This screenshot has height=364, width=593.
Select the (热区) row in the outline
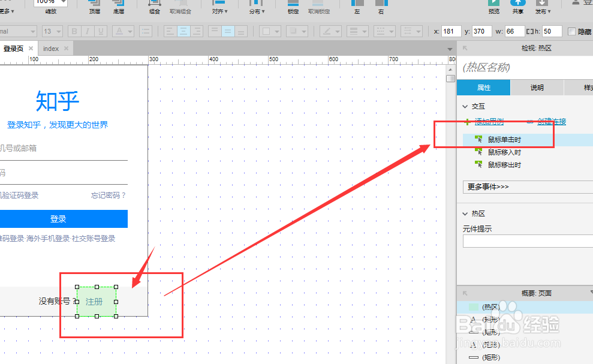tap(526, 307)
